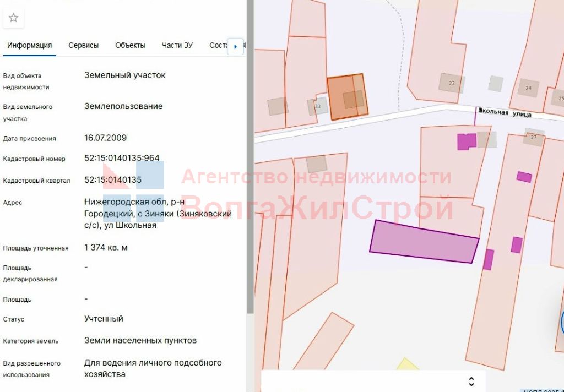This screenshot has width=564, height=392.
Task: Click building number 27 on map
Action: point(533,137)
